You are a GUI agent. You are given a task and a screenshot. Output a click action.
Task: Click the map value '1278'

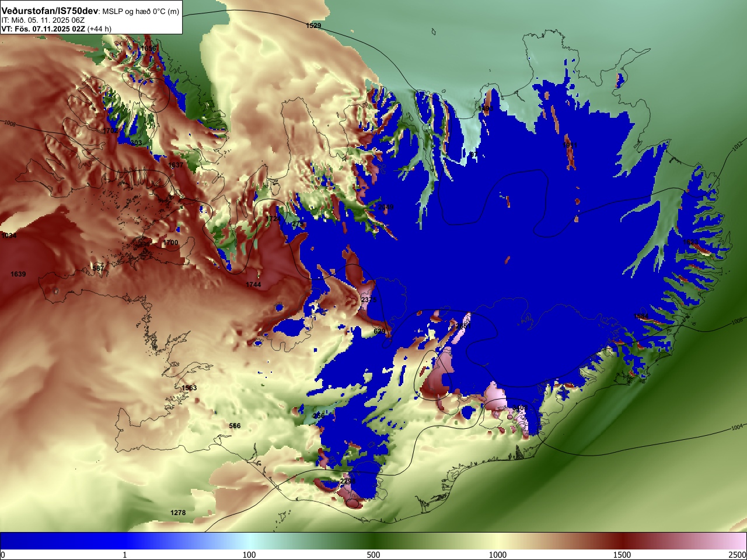(178, 513)
